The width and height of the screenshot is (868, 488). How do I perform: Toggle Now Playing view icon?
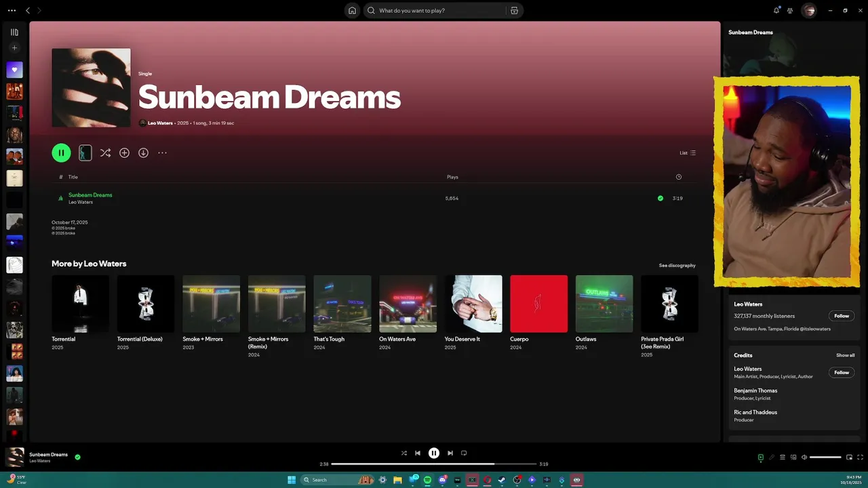pos(761,457)
